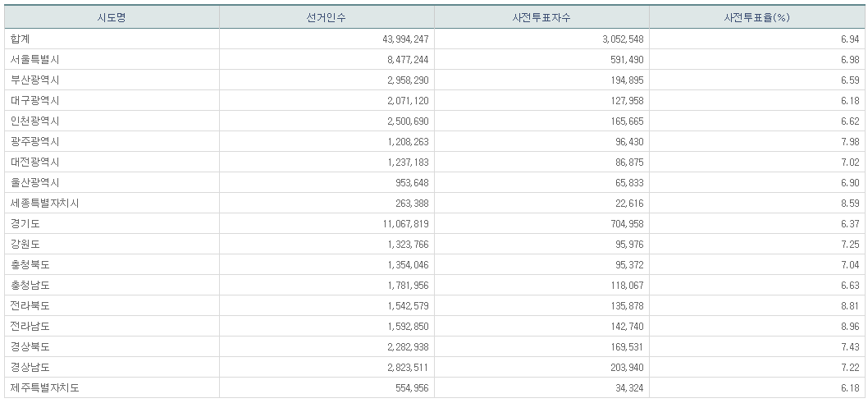Image resolution: width=868 pixels, height=403 pixels.
Task: Click the 충청북도 row label
Action: (x=30, y=264)
